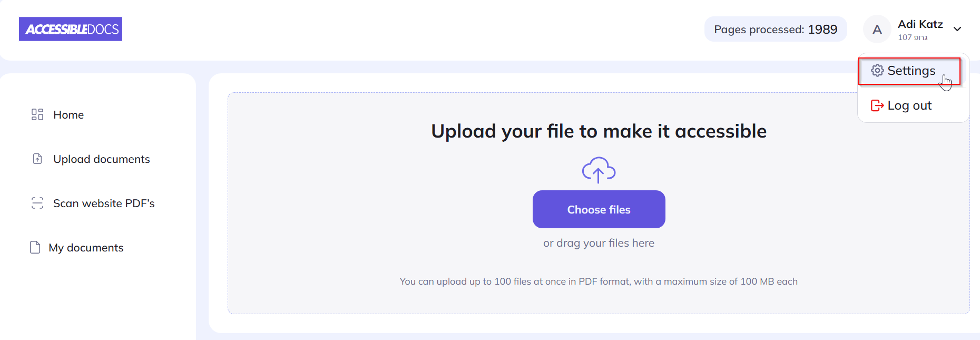
Task: Click the round "A" user avatar
Action: [877, 30]
